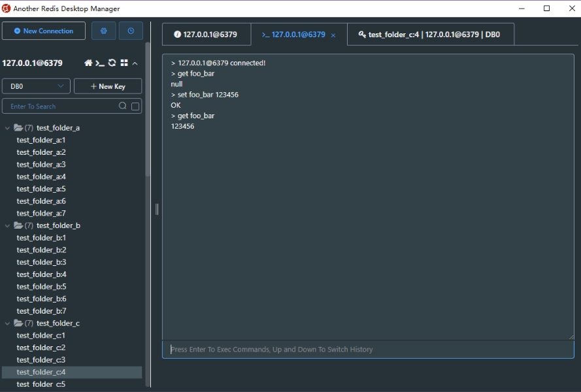Click the home icon for 127.0.0.1@6379
The height and width of the screenshot is (392, 581).
click(88, 63)
